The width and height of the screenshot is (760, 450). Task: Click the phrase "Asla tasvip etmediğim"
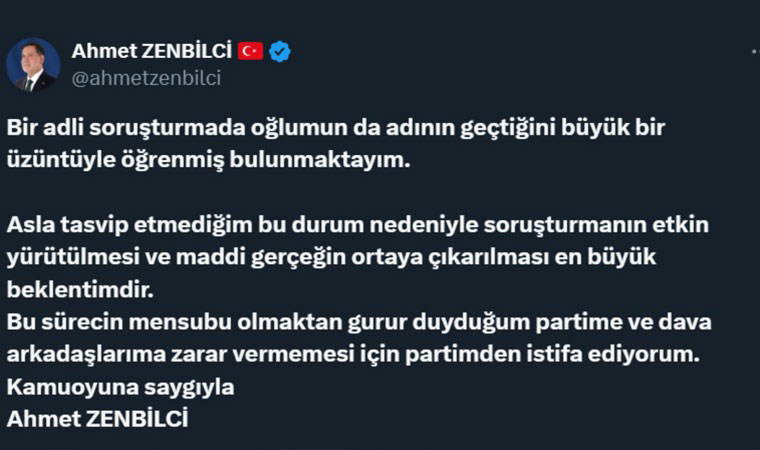click(x=104, y=223)
